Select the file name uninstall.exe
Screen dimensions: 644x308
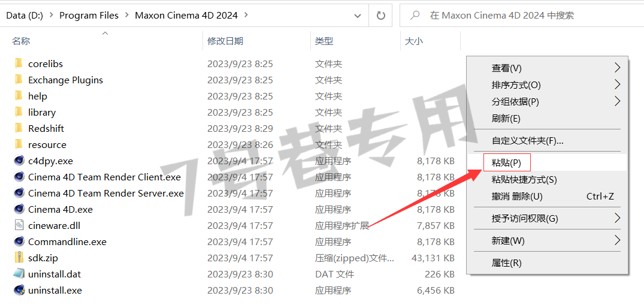pyautogui.click(x=55, y=291)
